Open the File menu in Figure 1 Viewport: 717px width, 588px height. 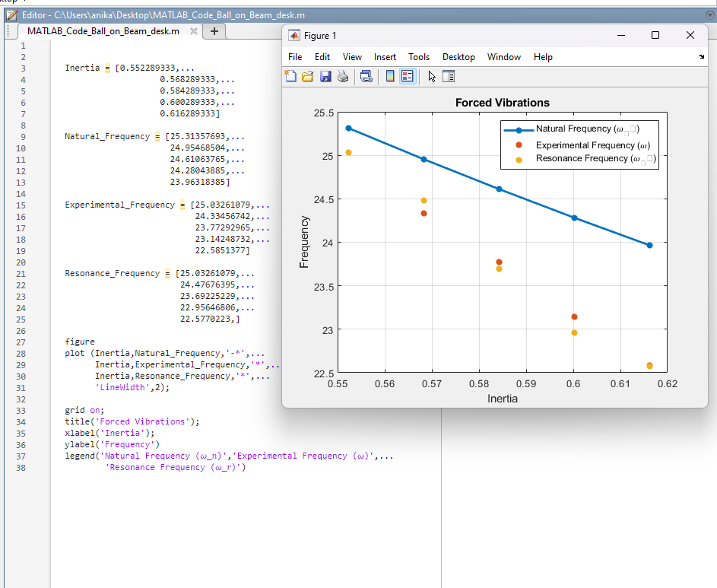pos(295,57)
